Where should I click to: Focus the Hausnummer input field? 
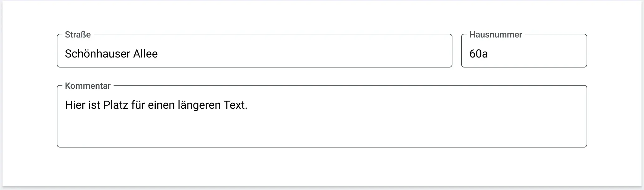pos(524,51)
